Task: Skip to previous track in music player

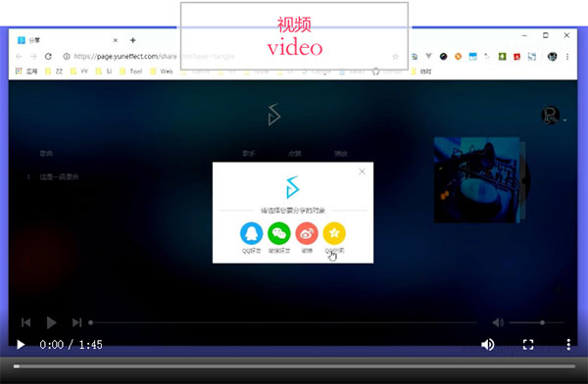Action: click(25, 322)
